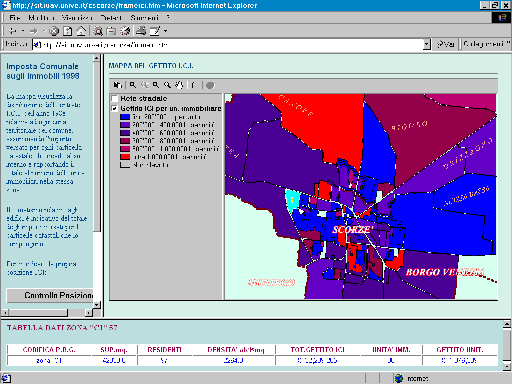Click the TOT.GETTITO ICI column header
The height and width of the screenshot is (384, 512).
tap(317, 350)
